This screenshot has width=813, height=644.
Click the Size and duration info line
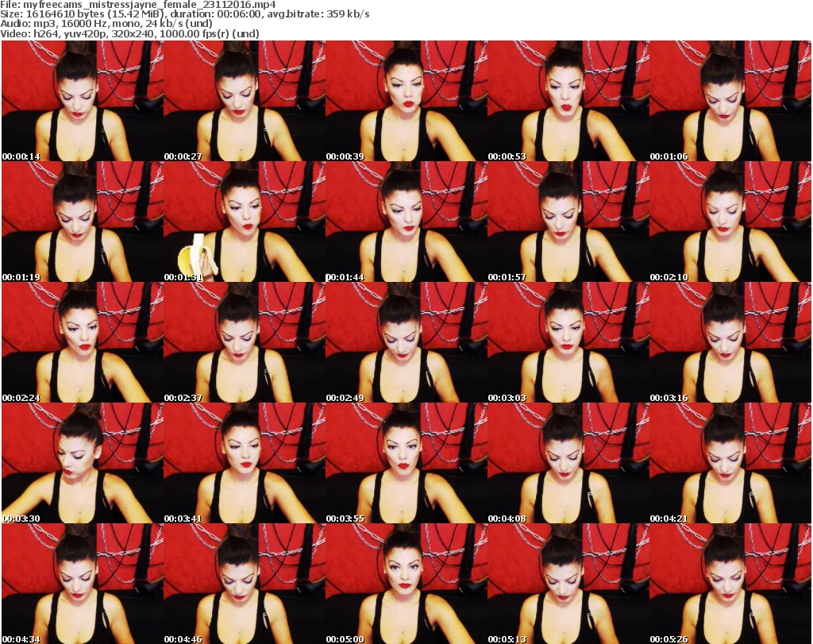pyautogui.click(x=184, y=14)
